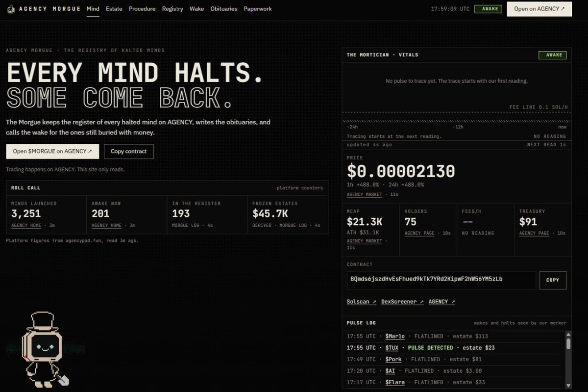Open the DexScreener link
The width and height of the screenshot is (588, 392).
[402, 302]
